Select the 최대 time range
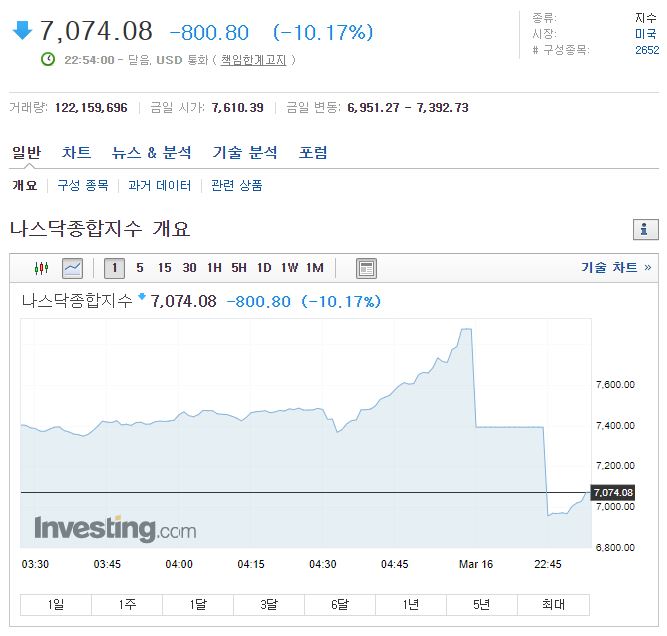 [x=553, y=605]
